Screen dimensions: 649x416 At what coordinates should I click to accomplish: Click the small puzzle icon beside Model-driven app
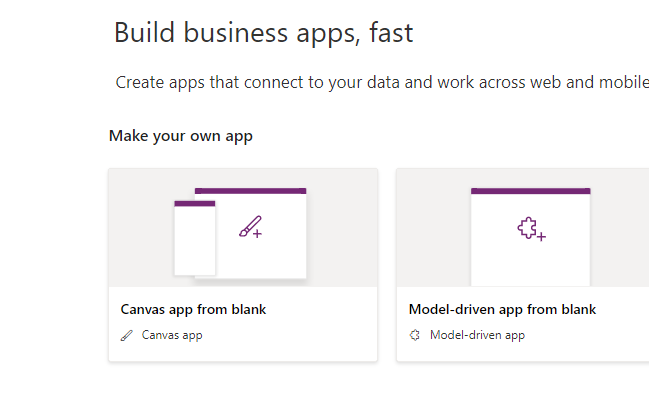(x=415, y=335)
